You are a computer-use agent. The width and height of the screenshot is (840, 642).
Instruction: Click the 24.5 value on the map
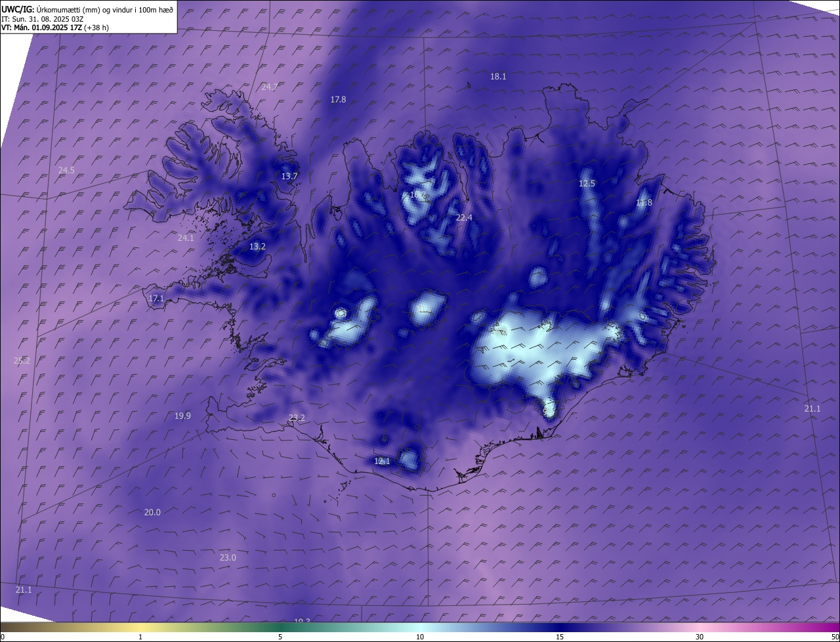[66, 170]
